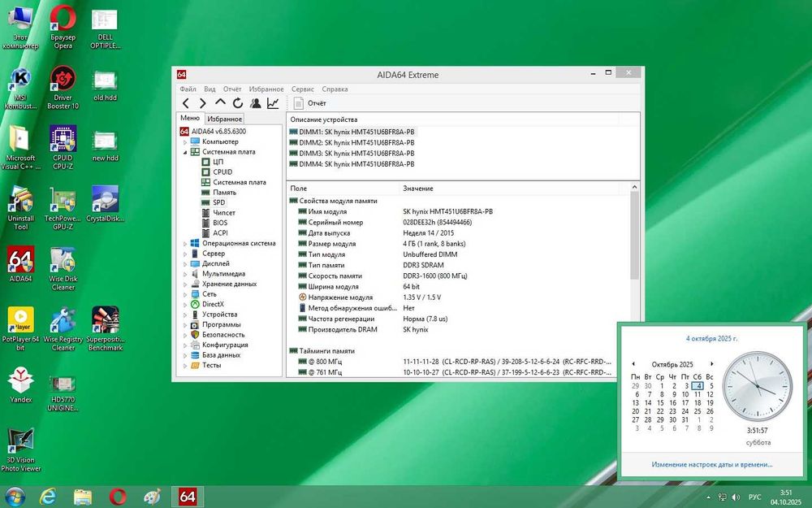
Task: Go up one level with the up arrow
Action: click(x=220, y=103)
